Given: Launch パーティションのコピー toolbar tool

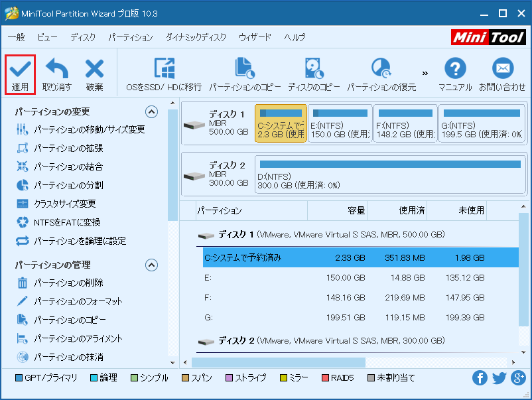Looking at the screenshot, I should (x=245, y=75).
